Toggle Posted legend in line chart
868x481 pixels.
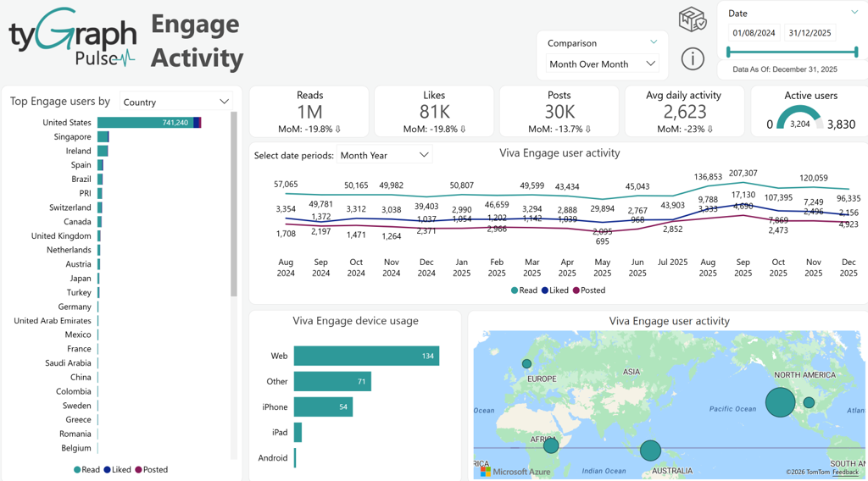(589, 290)
